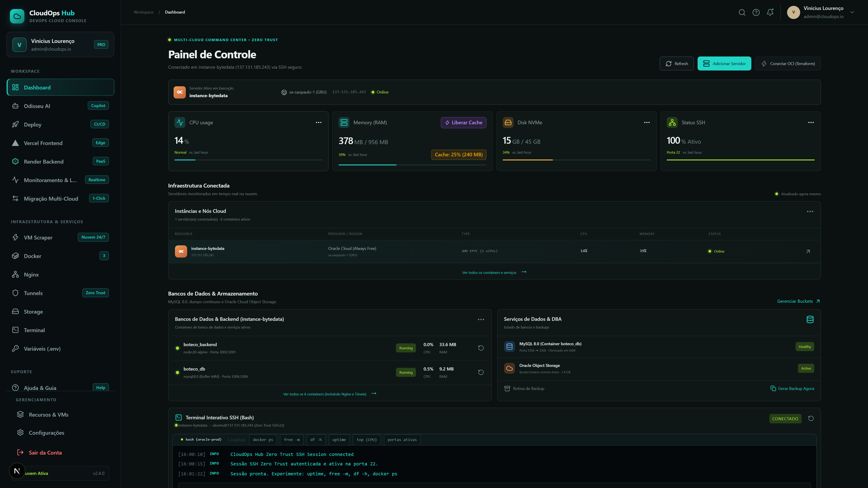Click the Oracle Object Storage cloud icon
Image resolution: width=868 pixels, height=488 pixels.
click(509, 368)
